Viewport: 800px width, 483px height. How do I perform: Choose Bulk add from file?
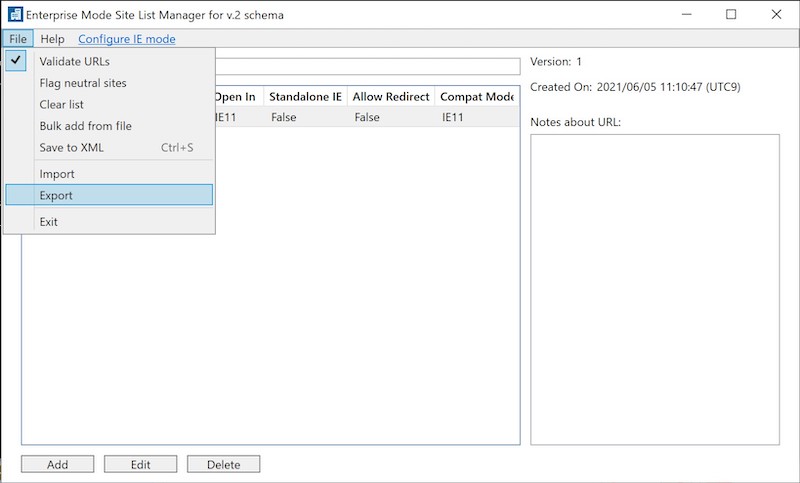click(109, 125)
